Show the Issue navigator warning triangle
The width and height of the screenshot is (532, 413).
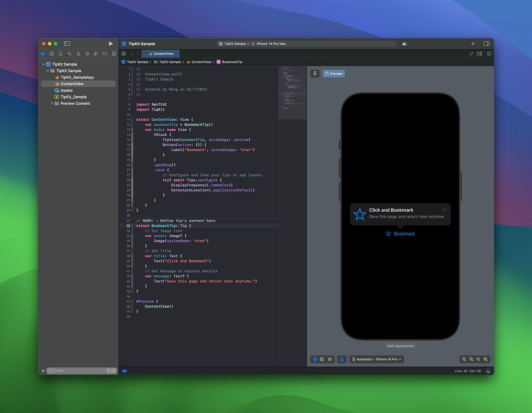(x=78, y=53)
